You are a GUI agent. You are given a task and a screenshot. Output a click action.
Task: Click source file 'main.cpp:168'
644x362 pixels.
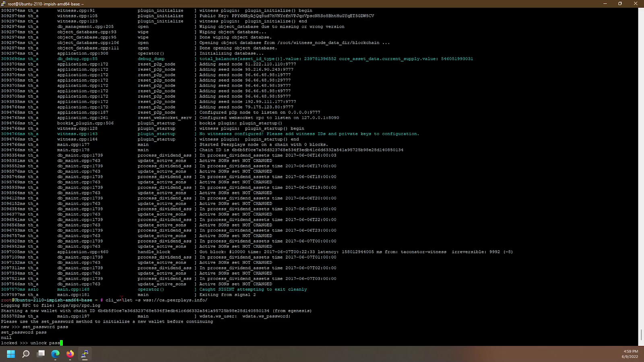[x=73, y=290]
